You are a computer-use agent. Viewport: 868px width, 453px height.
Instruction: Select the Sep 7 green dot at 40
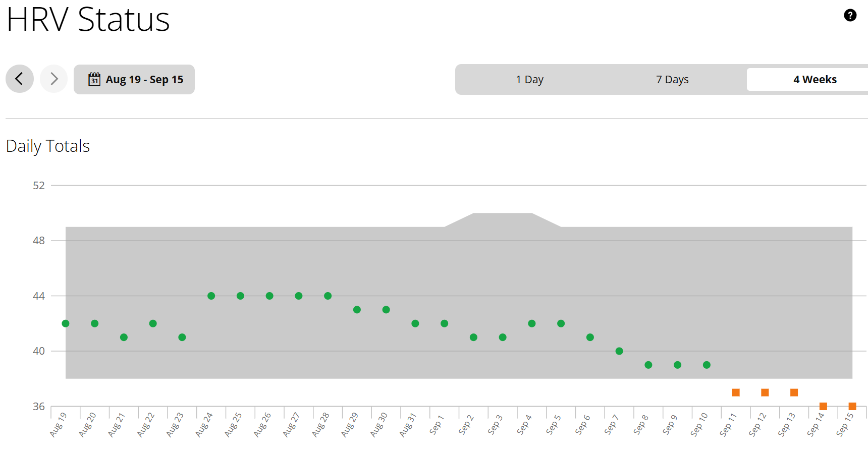pyautogui.click(x=619, y=351)
